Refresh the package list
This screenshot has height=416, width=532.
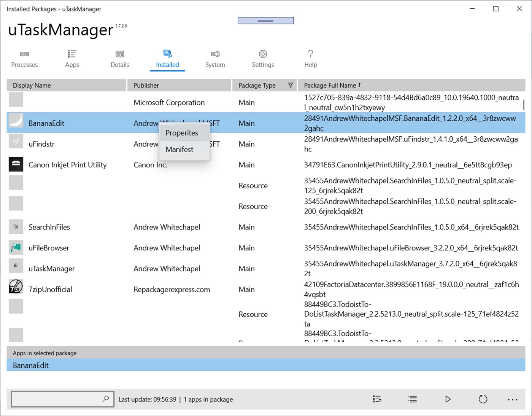[x=483, y=399]
